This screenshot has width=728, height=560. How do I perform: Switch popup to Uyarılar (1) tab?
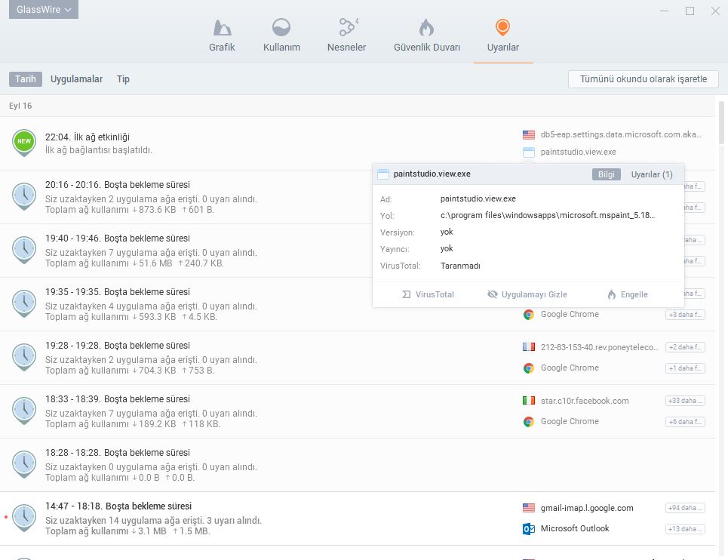[651, 174]
